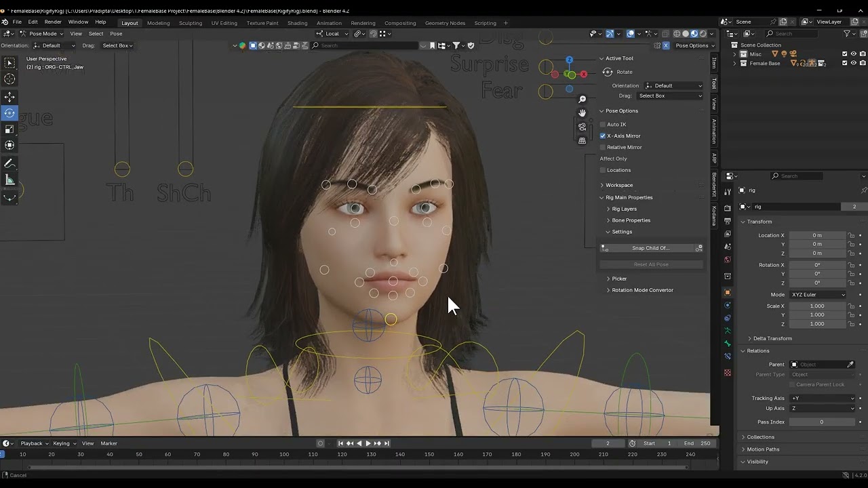Uncheck the X-Axis Mirror checkbox

click(603, 136)
